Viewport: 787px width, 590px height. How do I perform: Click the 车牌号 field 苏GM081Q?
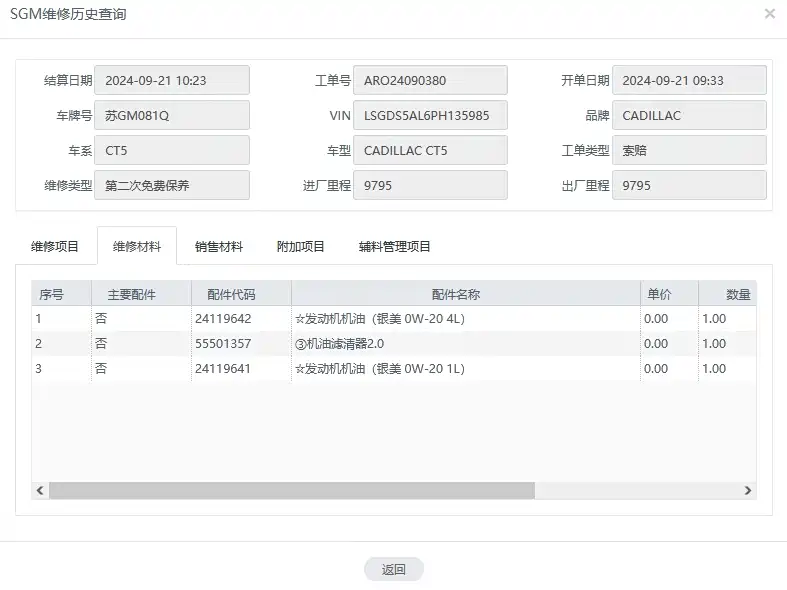(172, 115)
